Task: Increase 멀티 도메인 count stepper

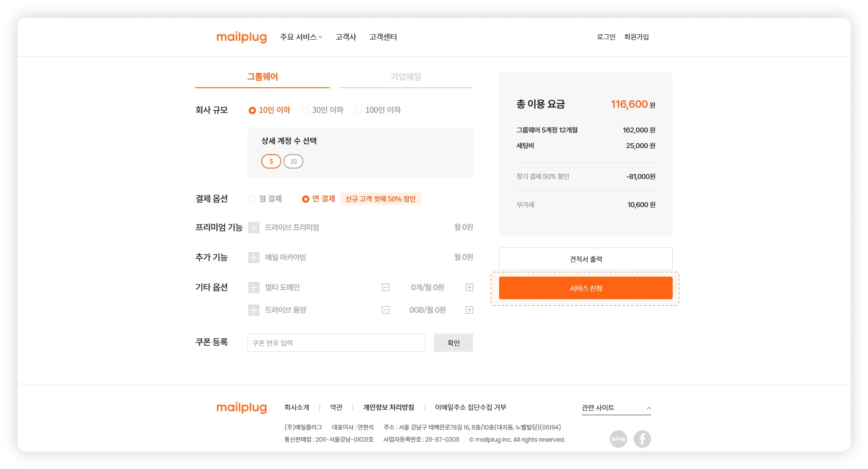Action: (469, 287)
